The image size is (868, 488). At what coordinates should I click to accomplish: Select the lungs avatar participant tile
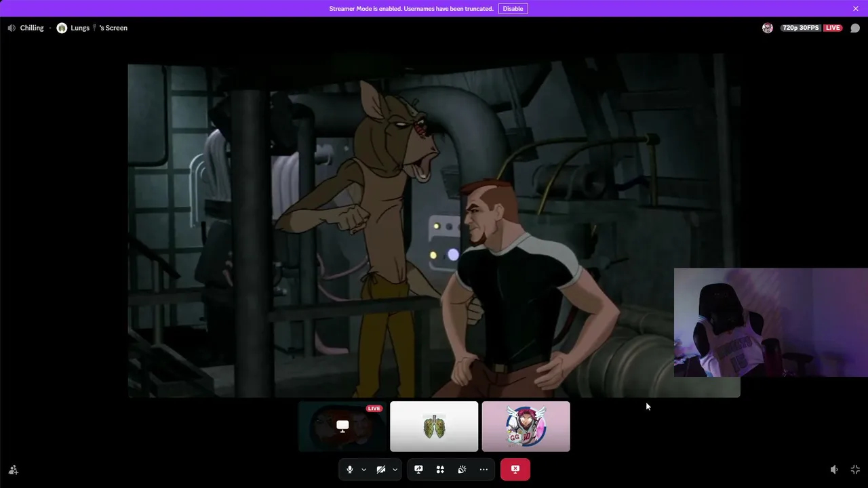[x=434, y=426]
